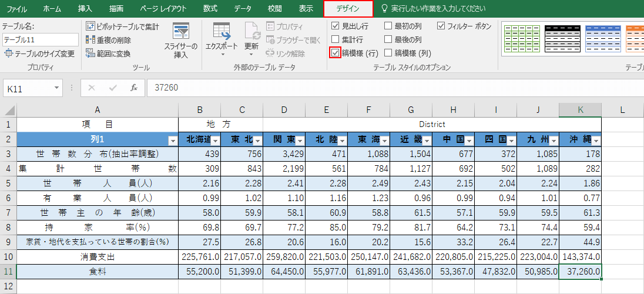Viewport: 644px width, 294px height.
Task: Click cell containing 37,260.0
Action: (x=580, y=272)
